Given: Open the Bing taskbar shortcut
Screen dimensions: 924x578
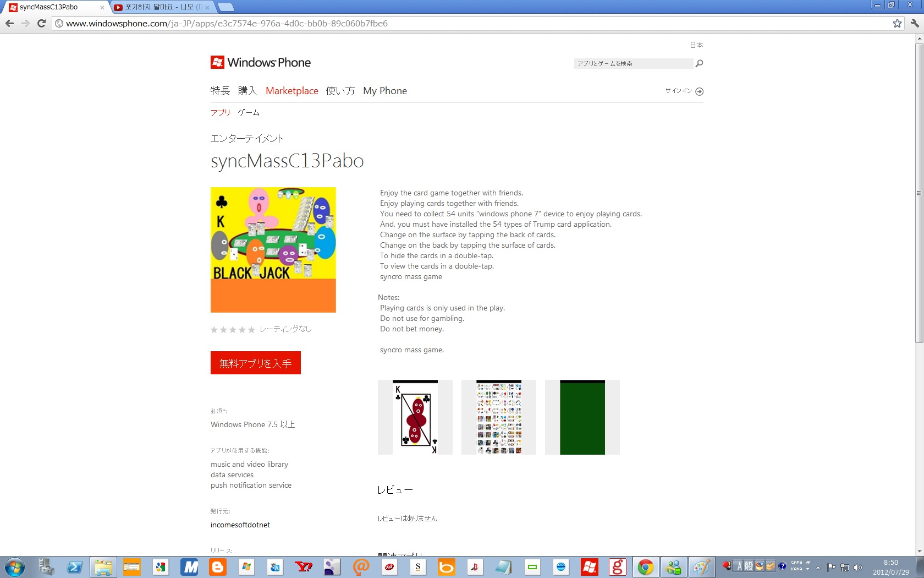Looking at the screenshot, I should tap(446, 567).
